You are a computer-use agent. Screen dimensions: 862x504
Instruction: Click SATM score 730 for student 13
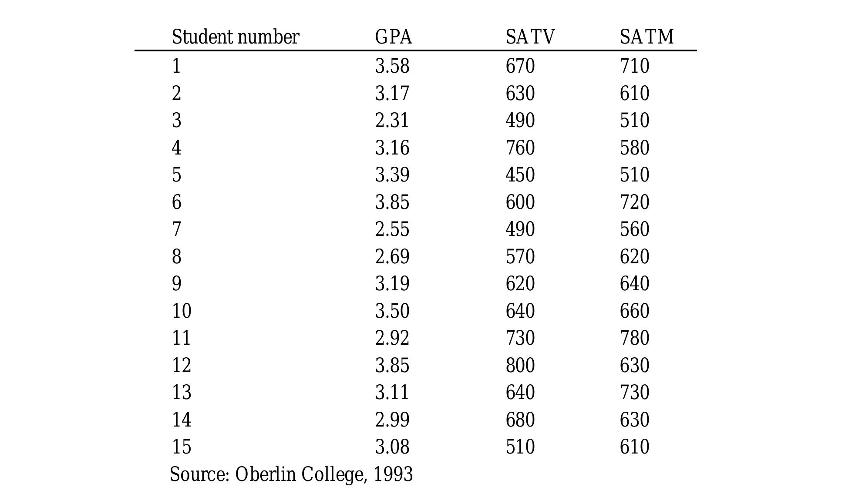tap(634, 393)
